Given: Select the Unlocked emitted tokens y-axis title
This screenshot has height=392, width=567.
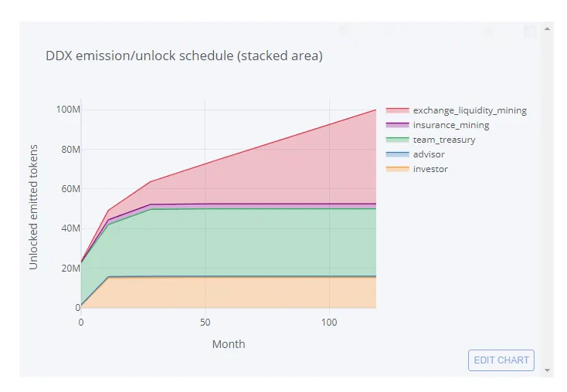Looking at the screenshot, I should [x=33, y=207].
